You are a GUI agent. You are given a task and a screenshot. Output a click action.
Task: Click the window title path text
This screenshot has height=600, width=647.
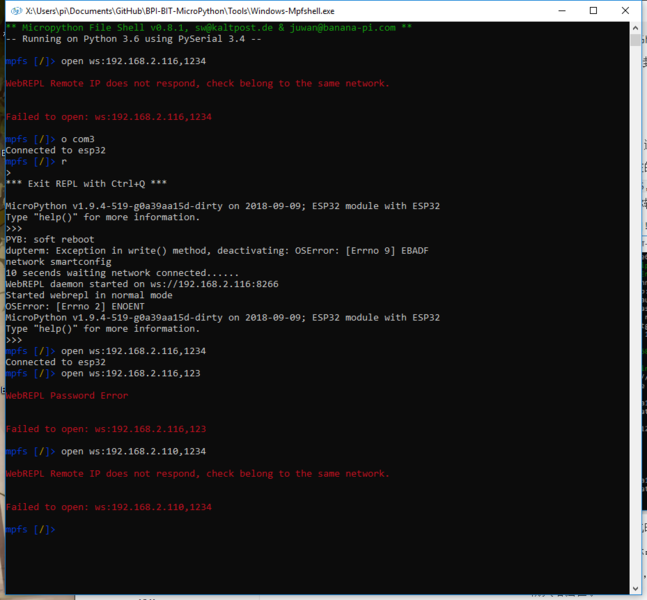(x=180, y=11)
